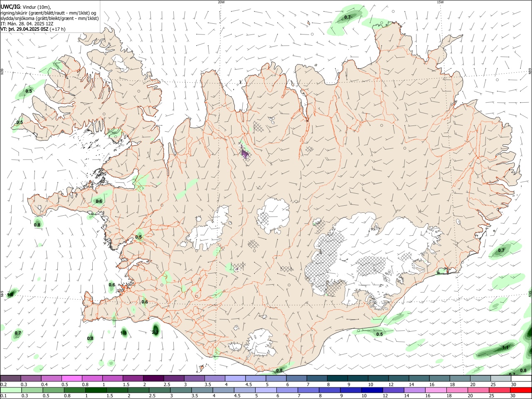
Task: Click the "2.3" precipitation value offshore southwest
Action: [x=155, y=332]
